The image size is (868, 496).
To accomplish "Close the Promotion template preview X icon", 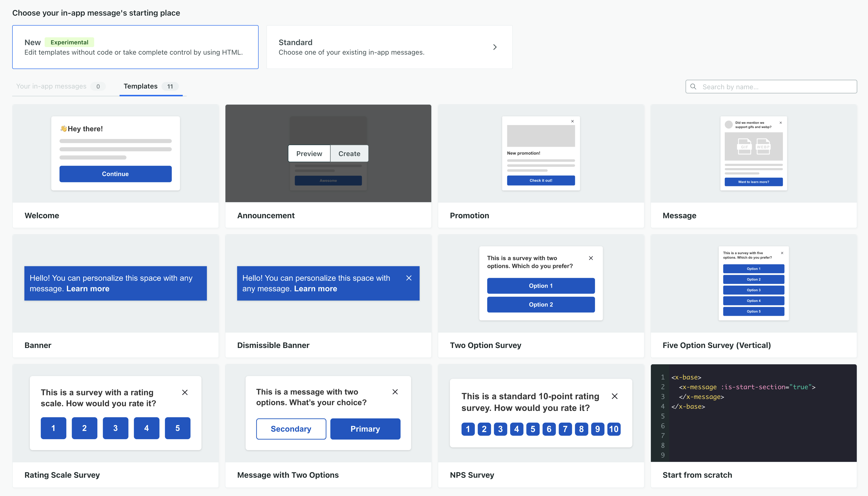I will coord(573,121).
